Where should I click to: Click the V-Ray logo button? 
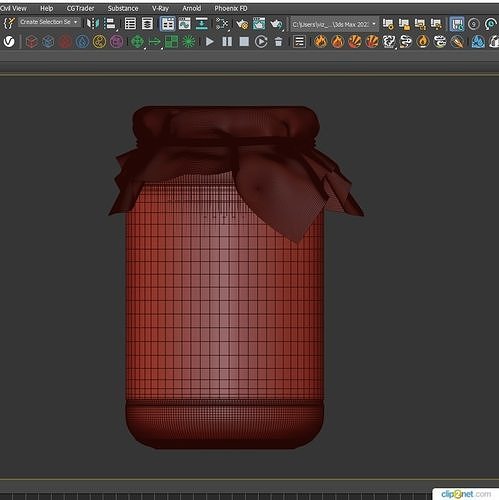tap(9, 42)
